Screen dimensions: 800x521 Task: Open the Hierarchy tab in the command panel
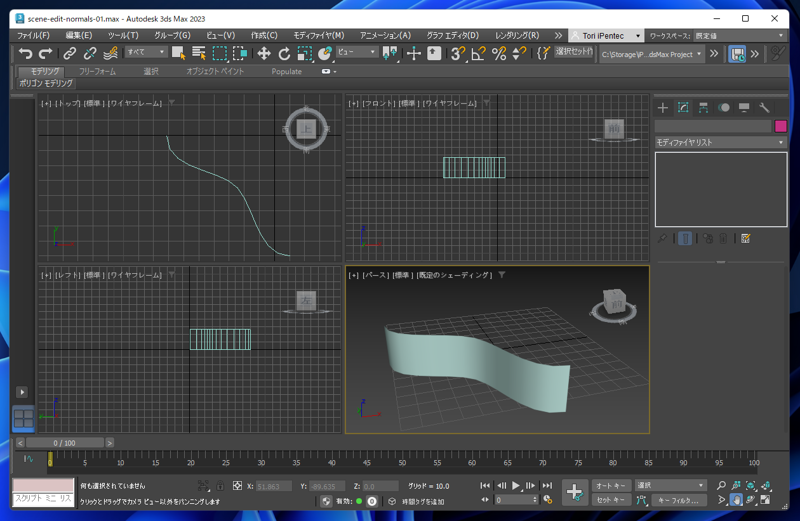click(703, 108)
